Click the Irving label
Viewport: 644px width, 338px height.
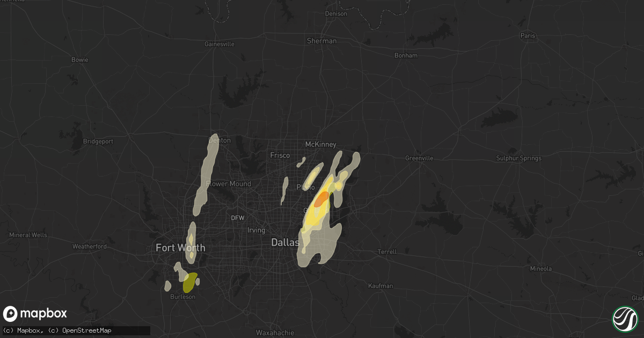tap(256, 230)
